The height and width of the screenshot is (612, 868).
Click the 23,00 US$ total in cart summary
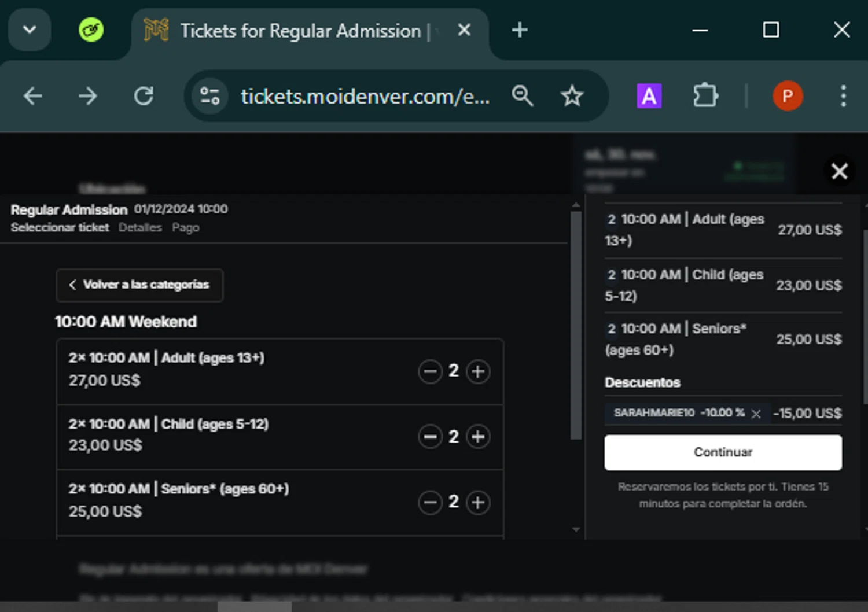pos(808,285)
